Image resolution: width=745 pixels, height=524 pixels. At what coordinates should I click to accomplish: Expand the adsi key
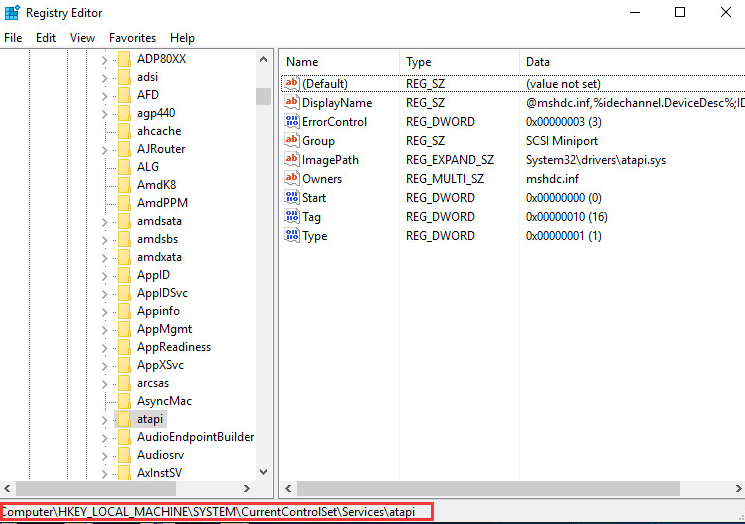coord(105,78)
